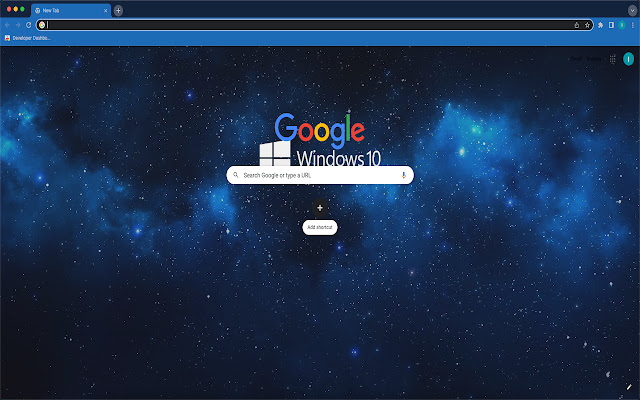Screen dimensions: 640x400
Task: Click the magnifier icon in the search box
Action: click(236, 175)
